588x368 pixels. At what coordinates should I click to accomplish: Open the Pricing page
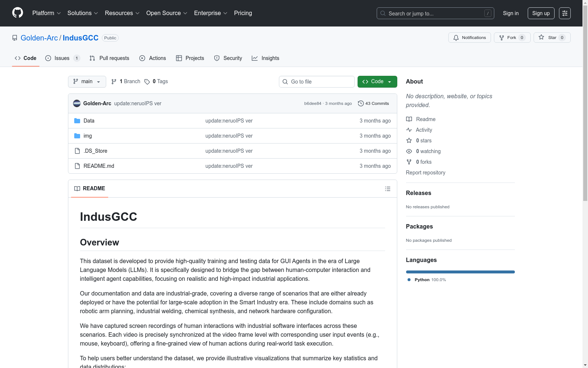click(243, 13)
